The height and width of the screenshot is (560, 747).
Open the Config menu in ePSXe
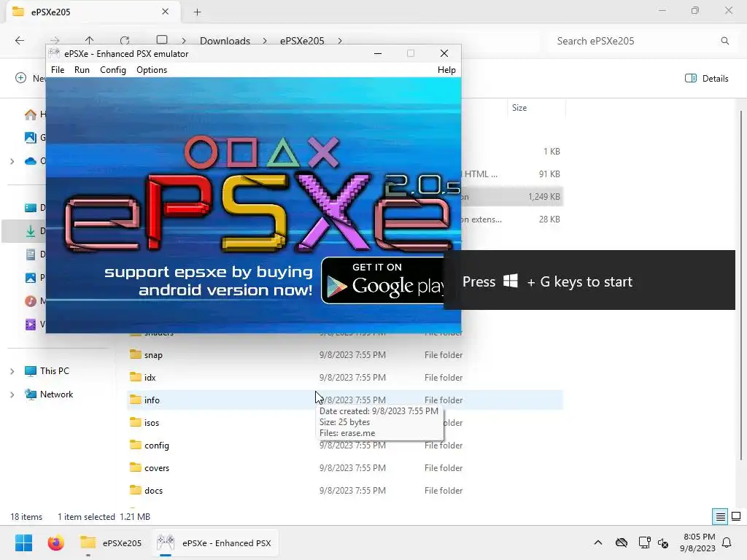click(x=113, y=70)
